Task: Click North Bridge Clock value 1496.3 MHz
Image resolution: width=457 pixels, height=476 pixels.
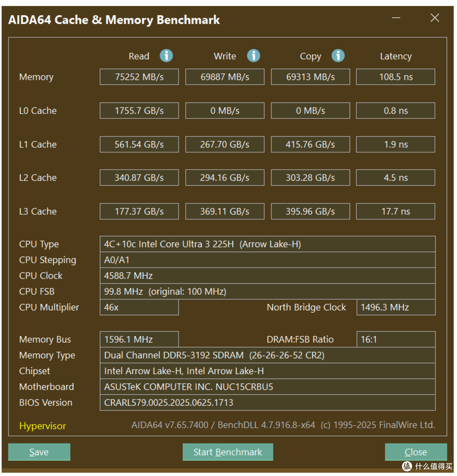Action: pos(396,307)
